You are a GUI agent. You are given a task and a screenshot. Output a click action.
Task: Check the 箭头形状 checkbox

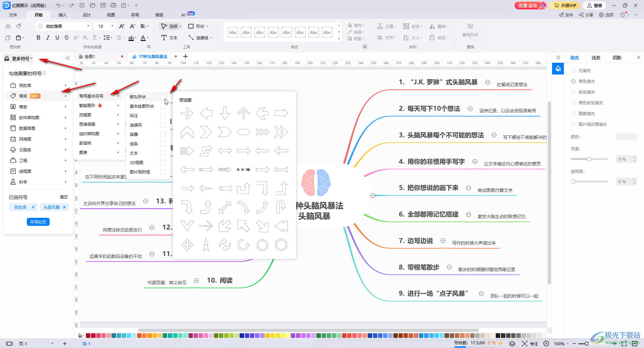(163, 97)
